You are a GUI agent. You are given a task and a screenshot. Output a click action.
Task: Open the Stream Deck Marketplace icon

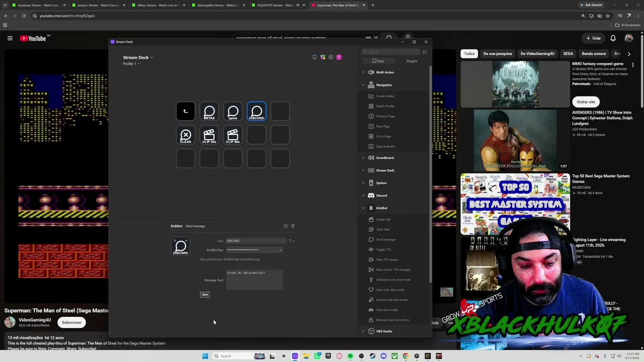(323, 57)
